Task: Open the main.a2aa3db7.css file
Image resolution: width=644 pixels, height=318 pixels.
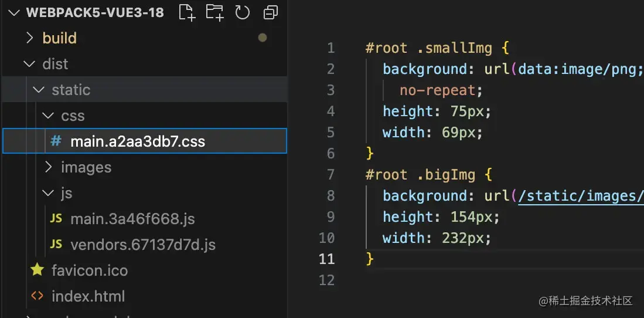Action: (x=145, y=141)
